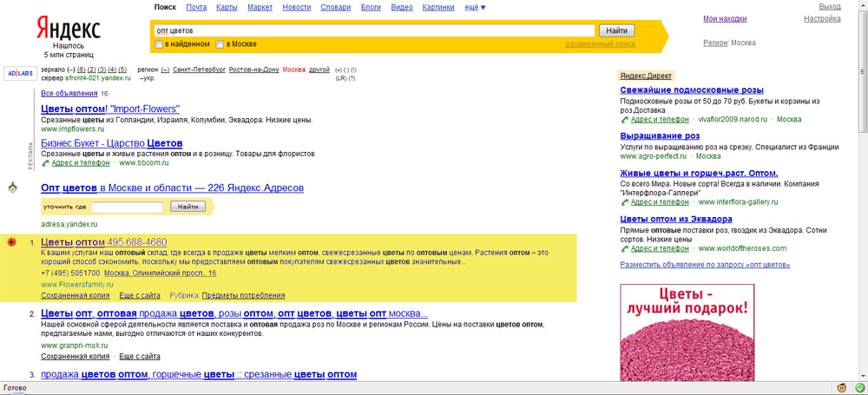Click mirror link (6) in AdLabs bar
This screenshot has width=868, height=395.
click(82, 69)
